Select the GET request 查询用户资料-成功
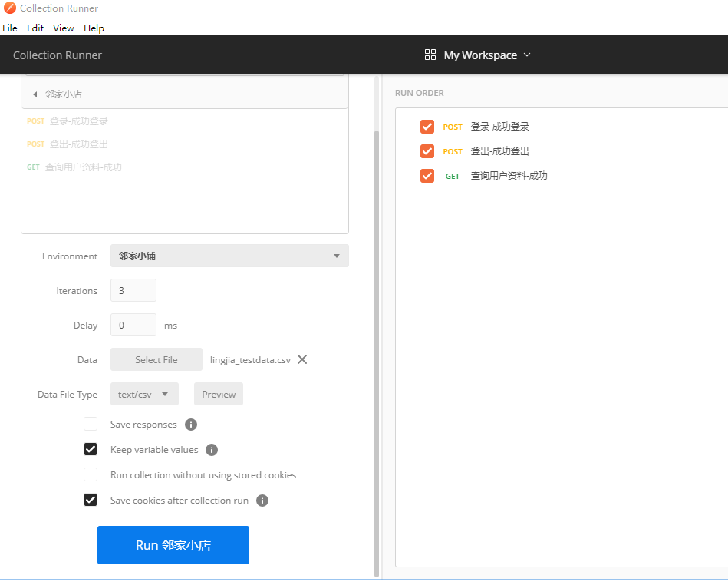 [x=84, y=167]
